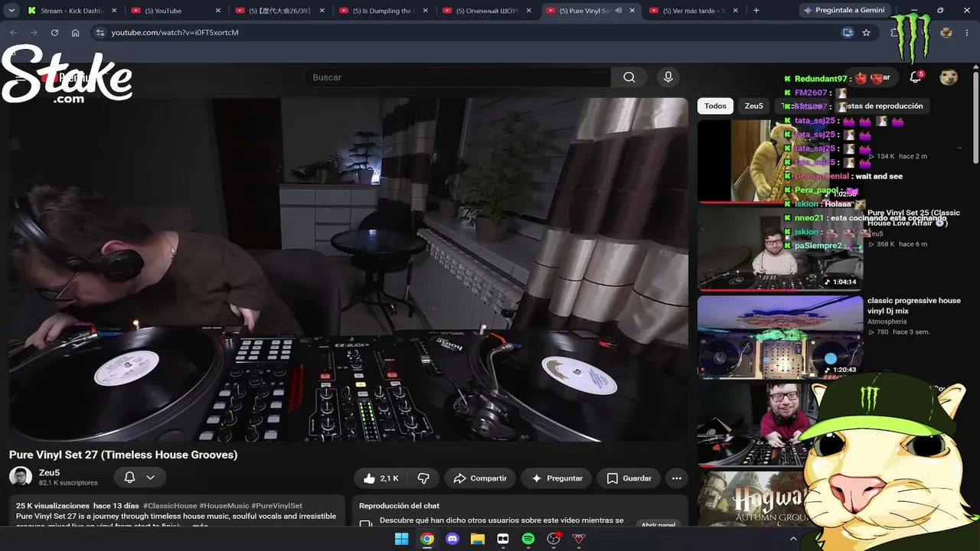The image size is (980, 551).
Task: Click the #PureVinylSet hashtag
Action: 277,506
